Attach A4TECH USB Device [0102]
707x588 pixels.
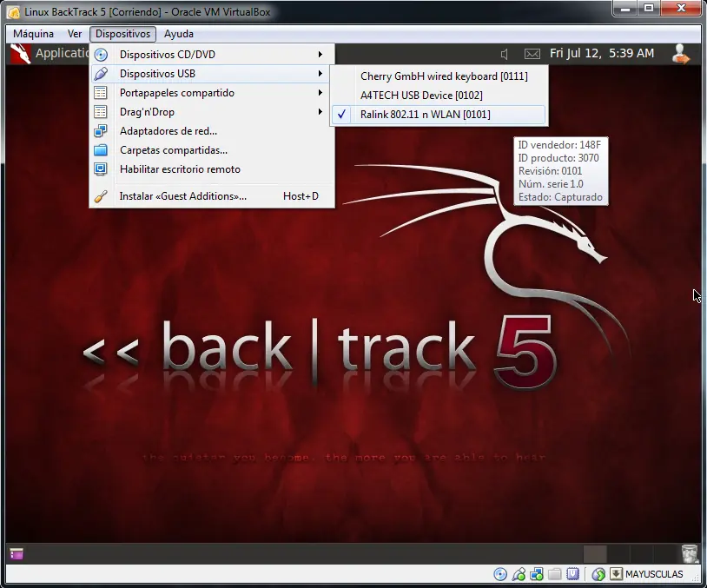(x=439, y=96)
